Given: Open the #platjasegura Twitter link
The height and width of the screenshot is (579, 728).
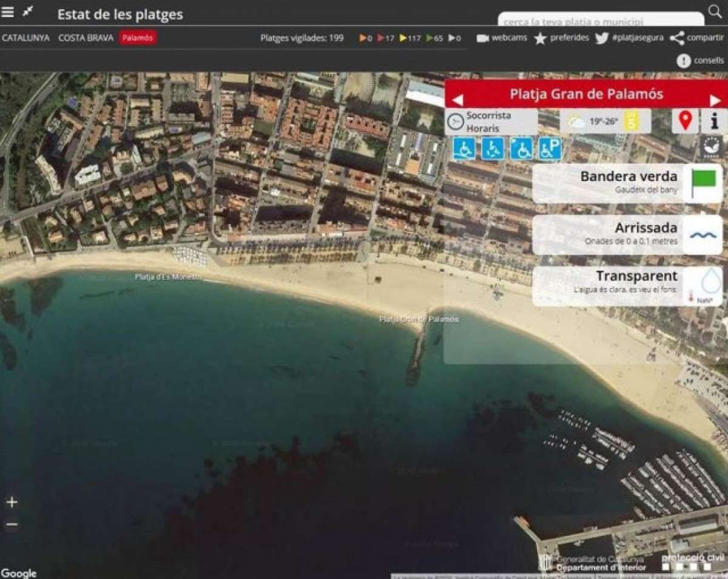Looking at the screenshot, I should [x=629, y=38].
